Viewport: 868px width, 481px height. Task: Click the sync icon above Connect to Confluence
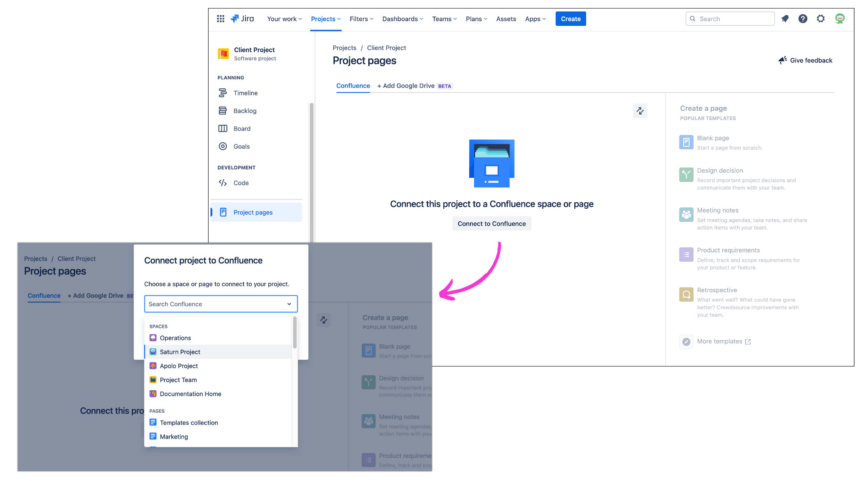click(x=640, y=111)
